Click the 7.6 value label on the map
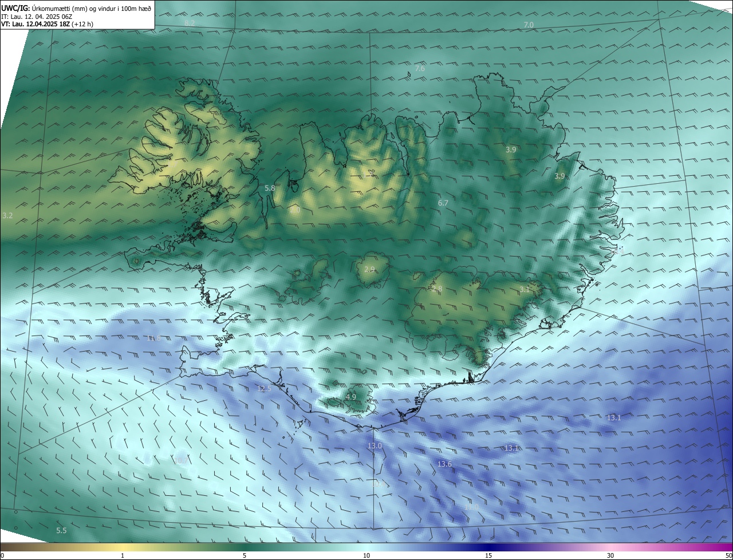733x560 pixels. click(420, 69)
